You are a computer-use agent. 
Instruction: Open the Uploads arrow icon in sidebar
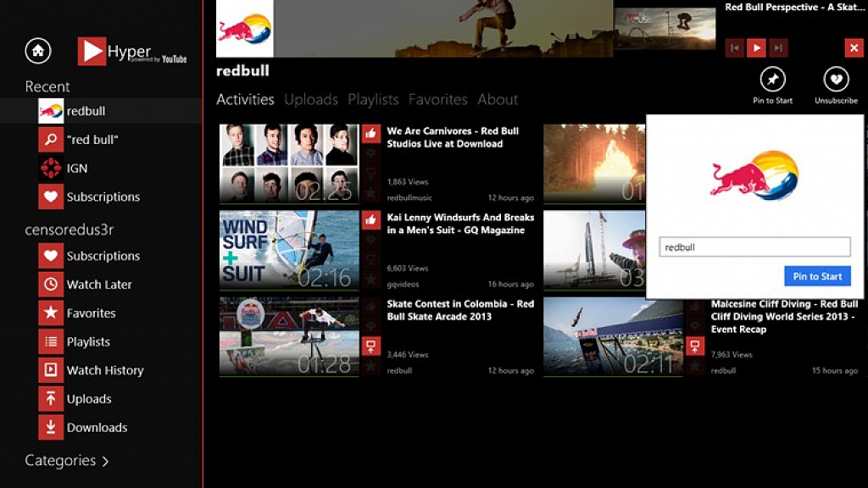click(x=51, y=398)
